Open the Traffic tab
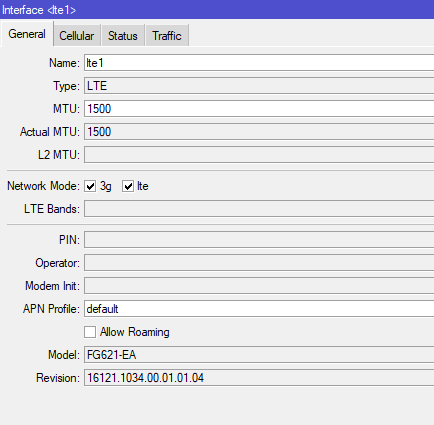Viewport: 434px width, 425px height. [167, 35]
